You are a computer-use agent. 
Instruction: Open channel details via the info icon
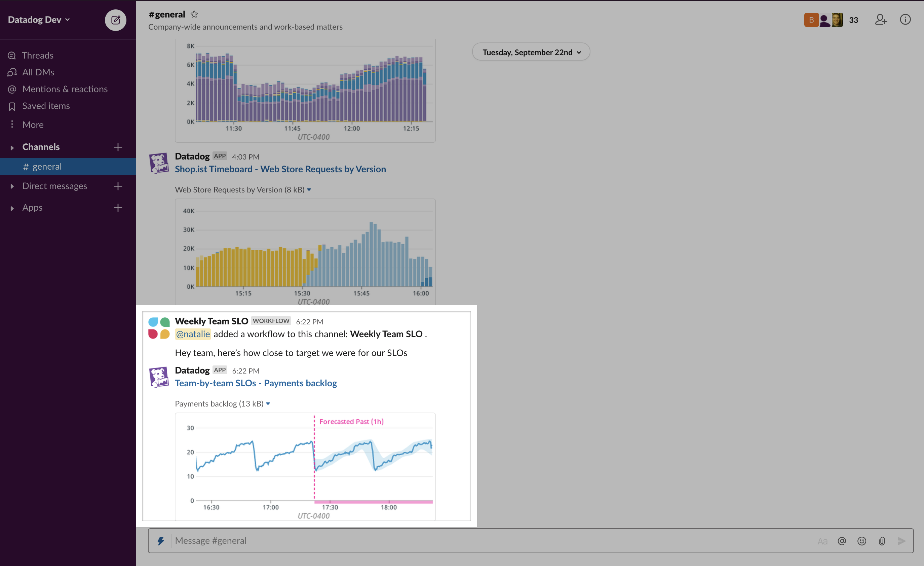pyautogui.click(x=906, y=20)
